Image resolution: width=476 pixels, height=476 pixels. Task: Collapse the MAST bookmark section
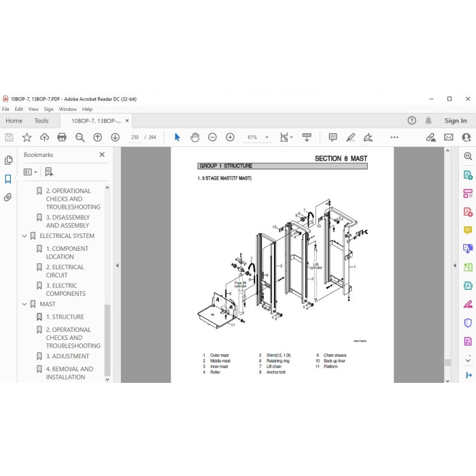[x=24, y=304]
